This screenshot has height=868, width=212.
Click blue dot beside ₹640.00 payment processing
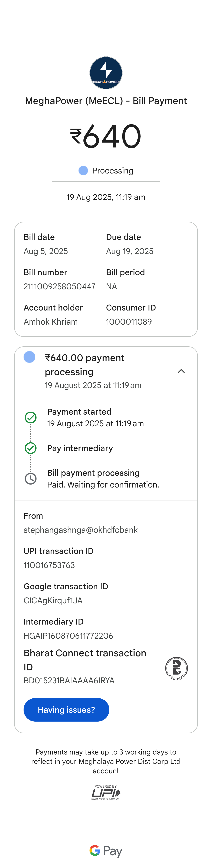pos(29,357)
